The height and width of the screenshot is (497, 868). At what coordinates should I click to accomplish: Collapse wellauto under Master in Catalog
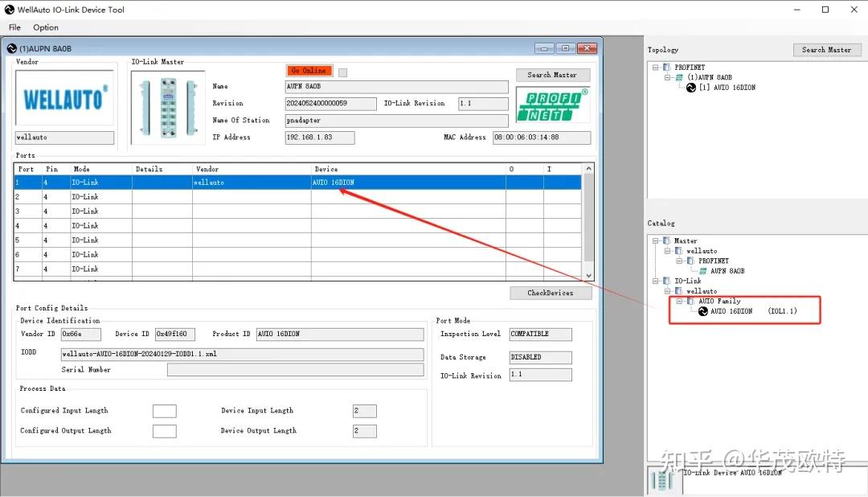pos(668,251)
